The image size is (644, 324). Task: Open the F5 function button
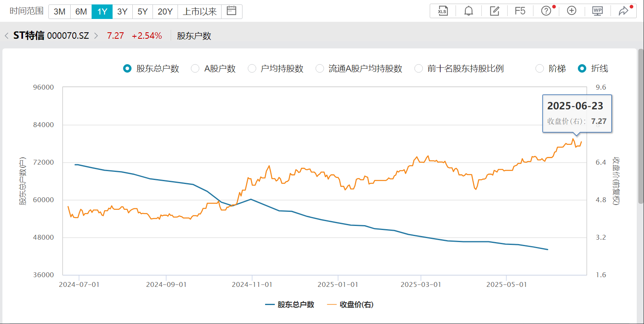click(x=520, y=11)
